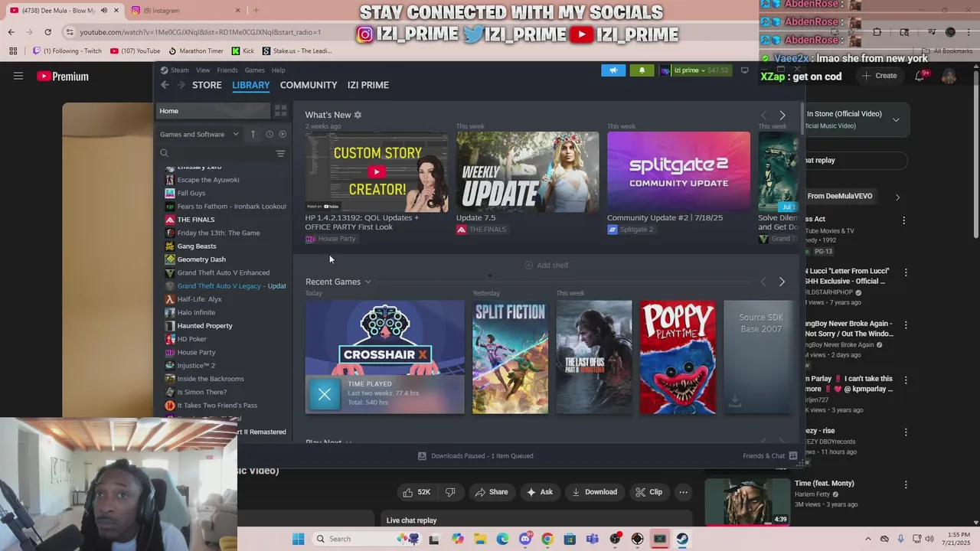Click YouTube Ask button
980x551 pixels.
pos(539,492)
